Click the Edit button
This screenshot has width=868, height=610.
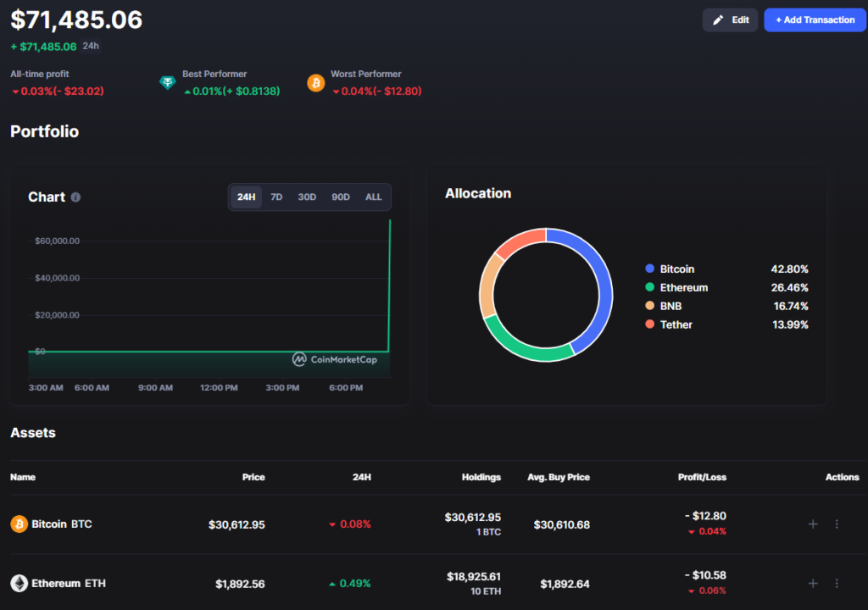coord(730,20)
